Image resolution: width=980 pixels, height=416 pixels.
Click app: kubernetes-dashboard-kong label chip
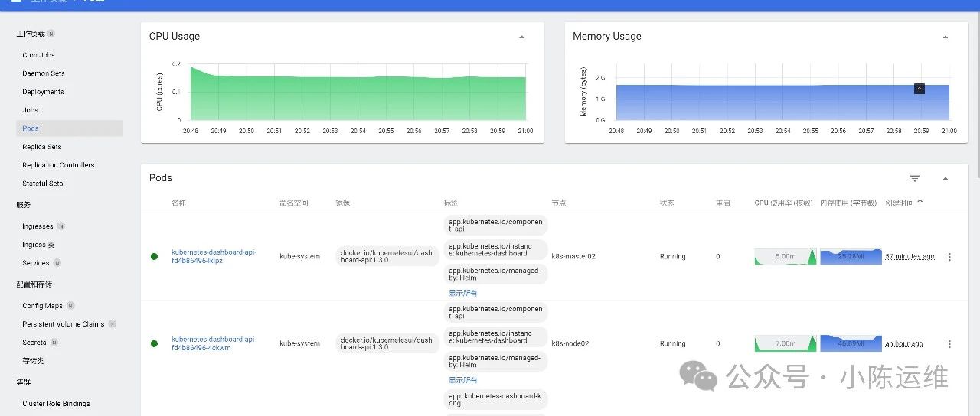coord(495,399)
